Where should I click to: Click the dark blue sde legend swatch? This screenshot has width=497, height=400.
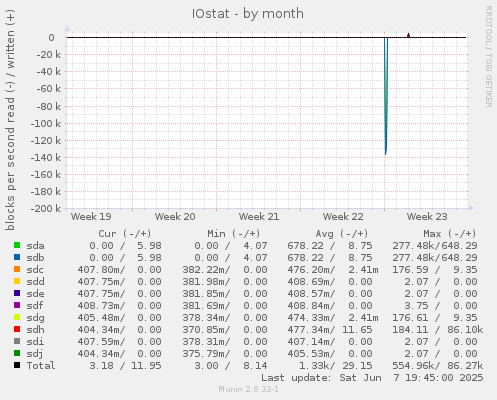point(17,293)
